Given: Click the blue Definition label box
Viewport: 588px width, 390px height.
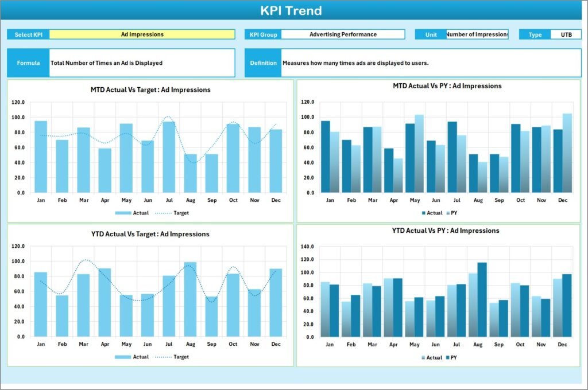Looking at the screenshot, I should pyautogui.click(x=263, y=63).
